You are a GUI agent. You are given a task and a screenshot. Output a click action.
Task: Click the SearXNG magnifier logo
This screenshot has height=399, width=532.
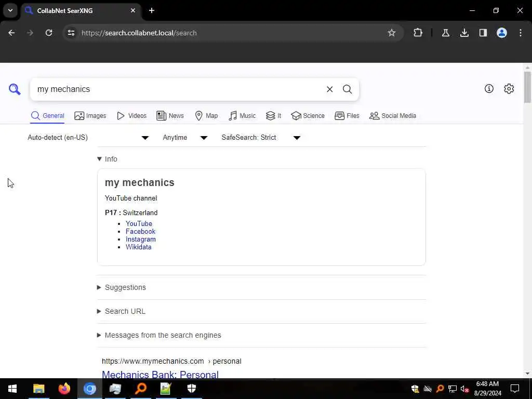point(15,89)
